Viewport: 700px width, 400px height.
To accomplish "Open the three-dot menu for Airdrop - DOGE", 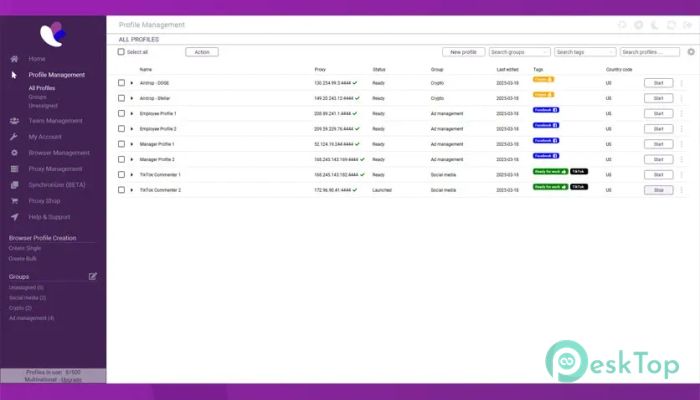I will (682, 83).
